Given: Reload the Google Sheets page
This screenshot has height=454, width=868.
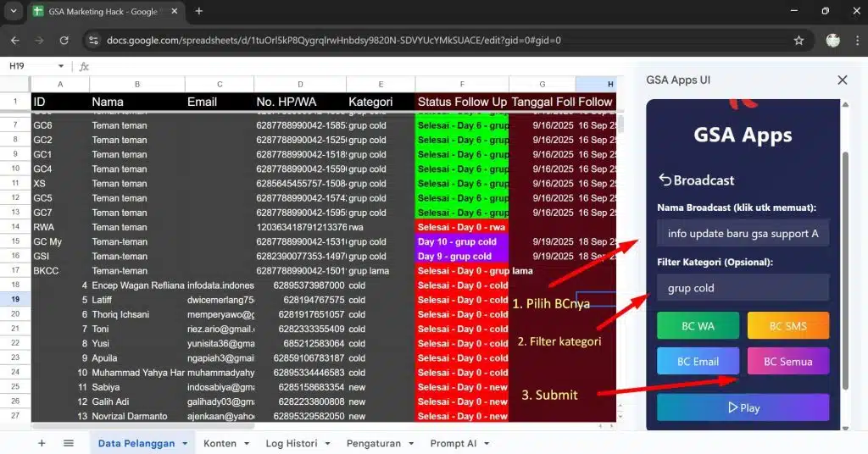Looking at the screenshot, I should tap(64, 41).
